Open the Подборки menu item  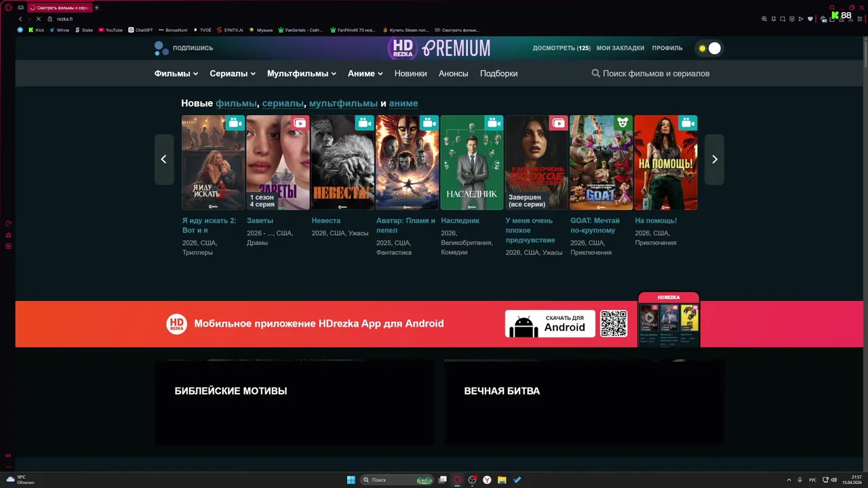pyautogui.click(x=499, y=73)
